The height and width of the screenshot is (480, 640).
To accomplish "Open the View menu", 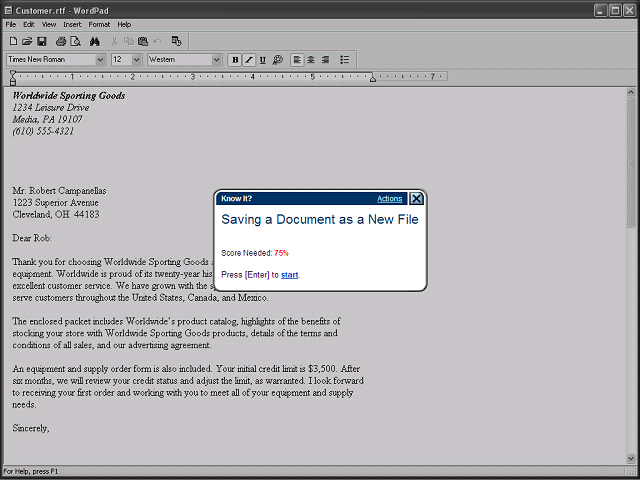I will coord(49,24).
